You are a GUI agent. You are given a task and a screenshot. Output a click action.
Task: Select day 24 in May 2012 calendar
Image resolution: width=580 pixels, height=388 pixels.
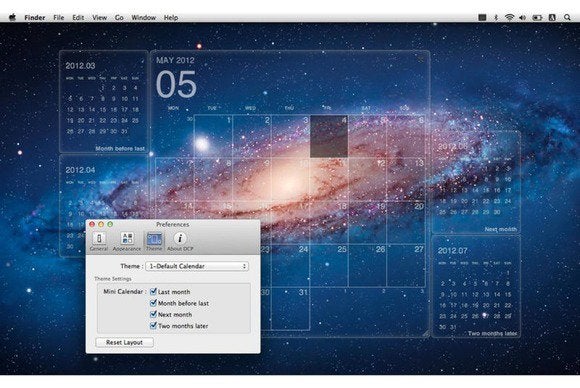click(290, 265)
